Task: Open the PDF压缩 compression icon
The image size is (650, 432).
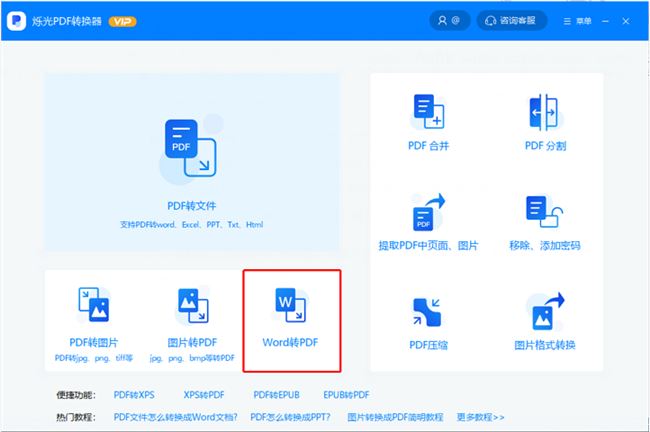Action: (x=427, y=312)
